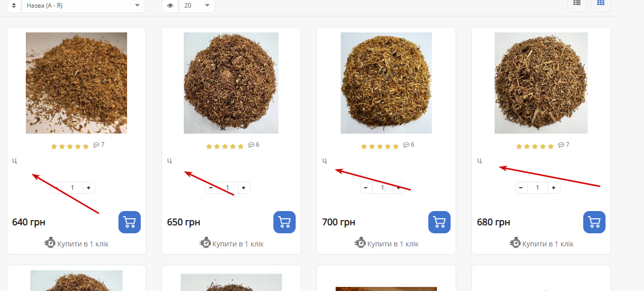Buy the 640 грн product in 1 click
The image size is (644, 291).
(x=76, y=243)
